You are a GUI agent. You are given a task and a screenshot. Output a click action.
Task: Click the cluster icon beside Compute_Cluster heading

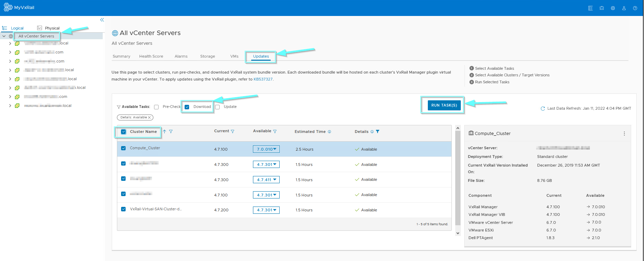coord(471,133)
